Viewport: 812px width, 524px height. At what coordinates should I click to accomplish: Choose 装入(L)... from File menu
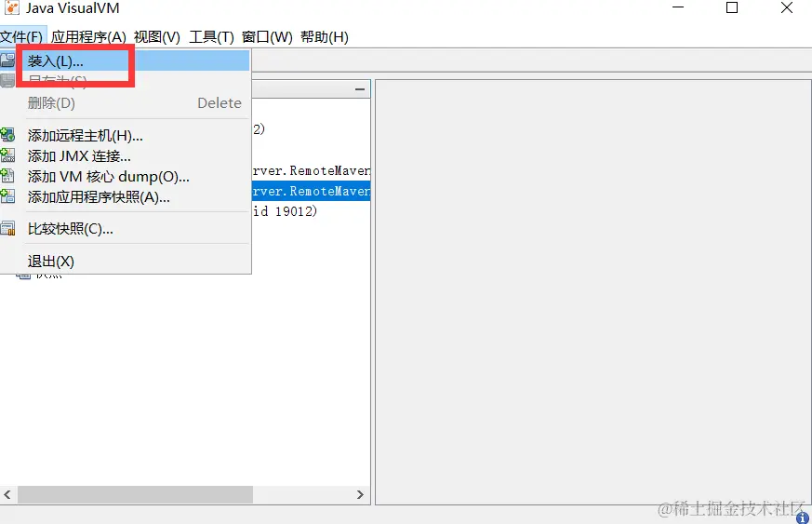pyautogui.click(x=126, y=61)
